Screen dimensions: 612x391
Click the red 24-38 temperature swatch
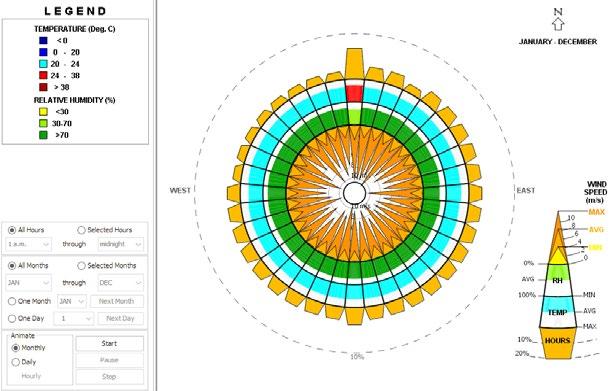tap(43, 76)
